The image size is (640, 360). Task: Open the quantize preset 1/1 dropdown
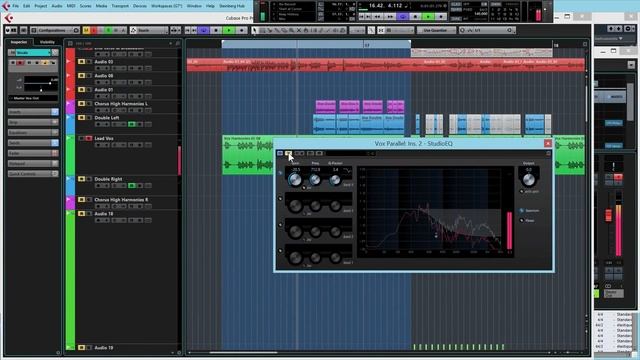pos(487,30)
